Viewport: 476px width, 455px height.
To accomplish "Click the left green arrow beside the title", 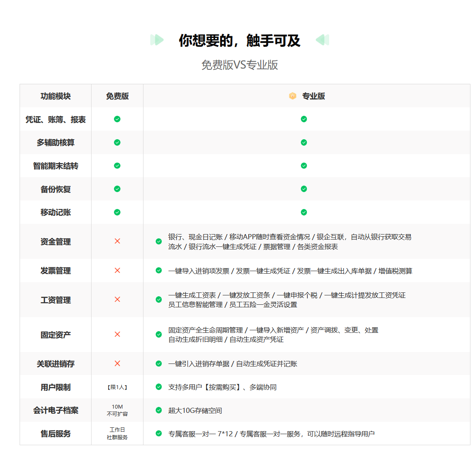I will coord(157,39).
